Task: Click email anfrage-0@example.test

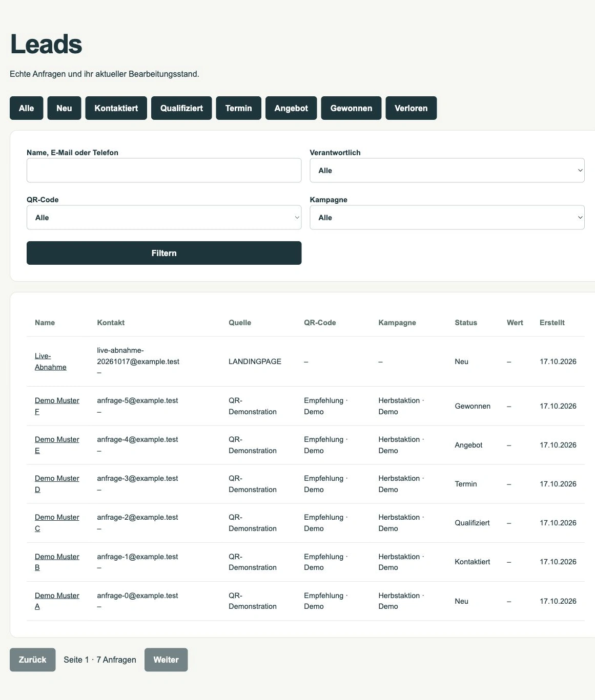Action: click(137, 596)
